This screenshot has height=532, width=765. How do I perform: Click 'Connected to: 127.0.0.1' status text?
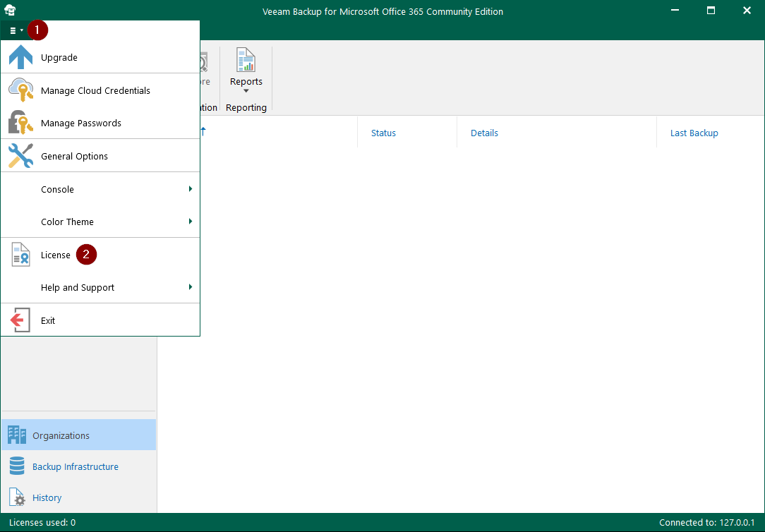pos(707,523)
